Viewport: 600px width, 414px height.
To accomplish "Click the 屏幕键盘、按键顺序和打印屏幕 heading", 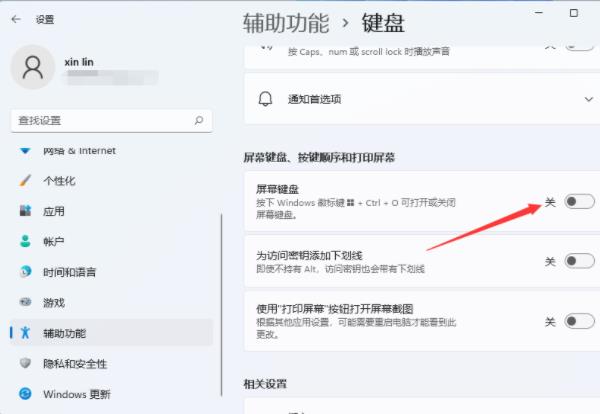I will pos(319,157).
